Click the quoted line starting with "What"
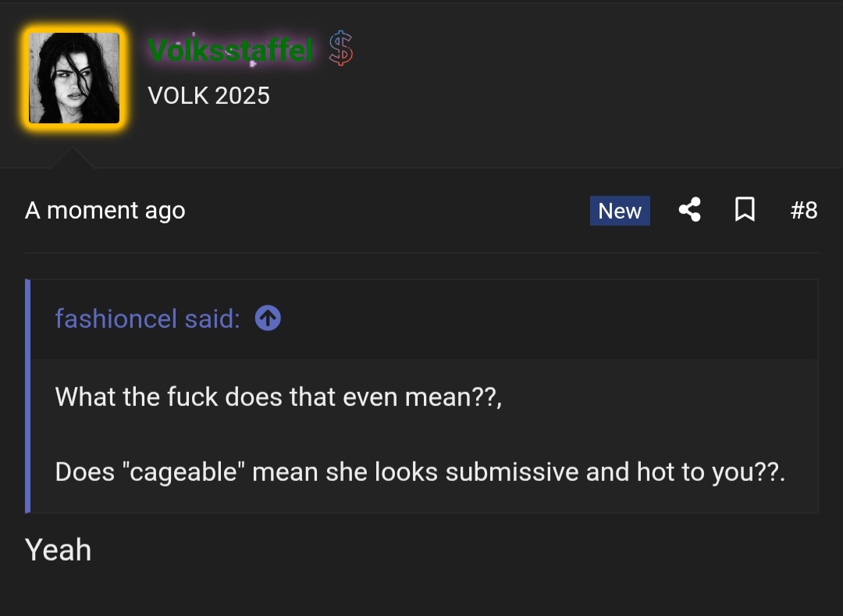Viewport: 843px width, 616px height. pyautogui.click(x=278, y=397)
